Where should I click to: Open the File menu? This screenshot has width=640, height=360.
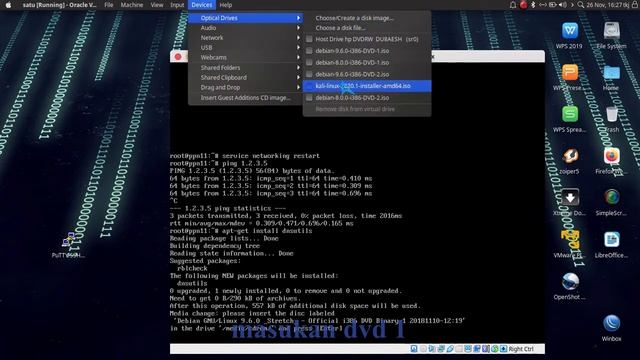click(x=109, y=5)
